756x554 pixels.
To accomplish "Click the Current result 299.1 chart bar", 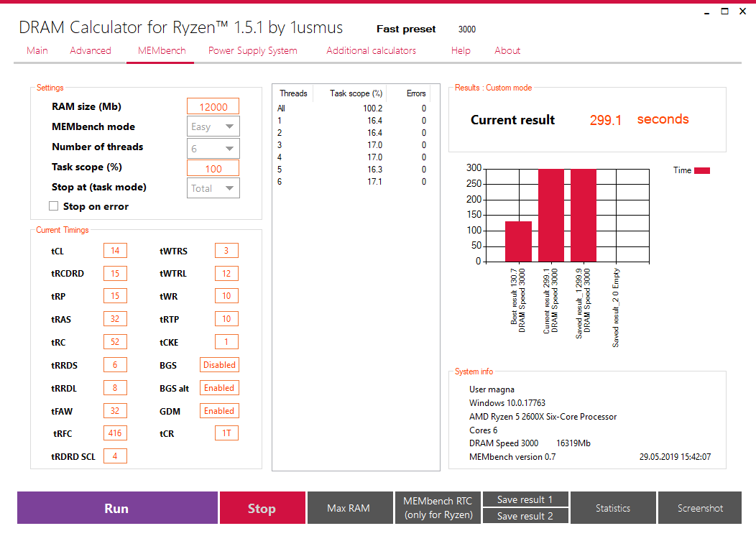I will click(551, 216).
